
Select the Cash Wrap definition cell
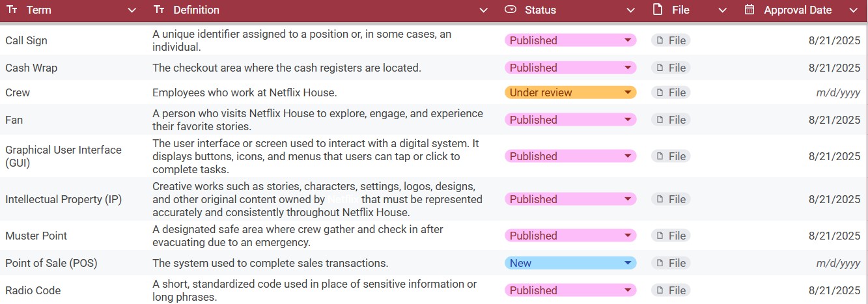coord(287,68)
